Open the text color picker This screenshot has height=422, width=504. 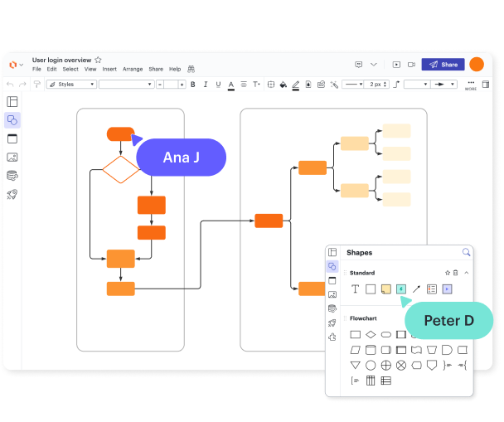coord(231,85)
